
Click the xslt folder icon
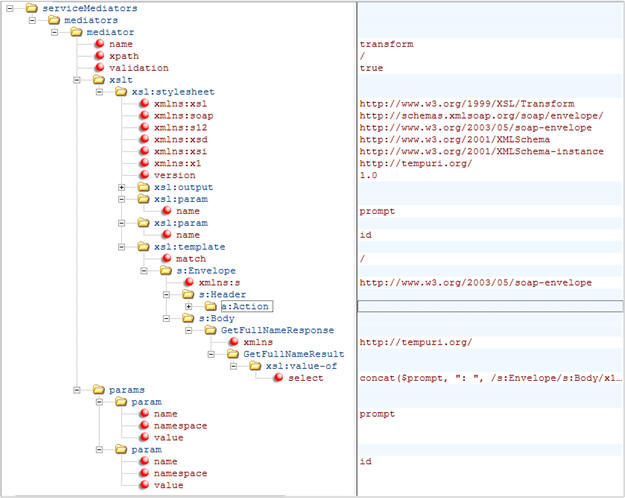[98, 80]
